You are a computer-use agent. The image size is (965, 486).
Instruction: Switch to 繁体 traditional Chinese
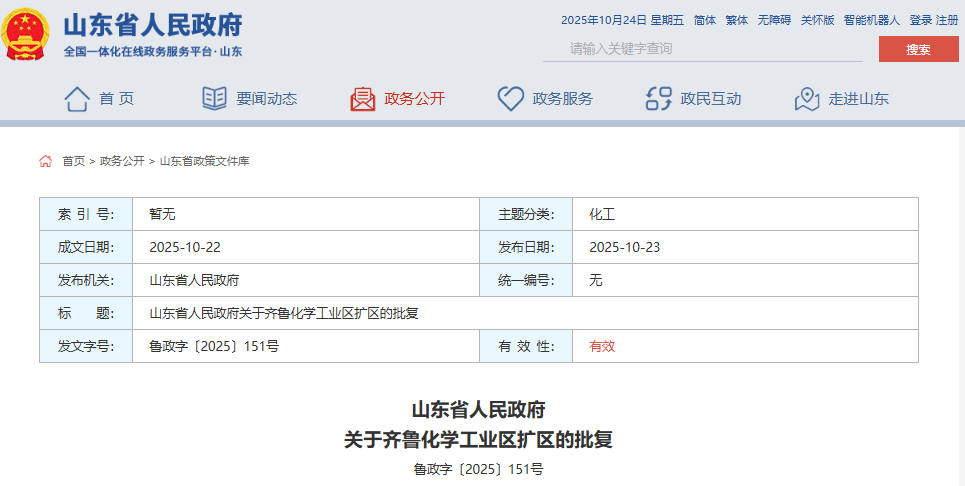pos(736,20)
